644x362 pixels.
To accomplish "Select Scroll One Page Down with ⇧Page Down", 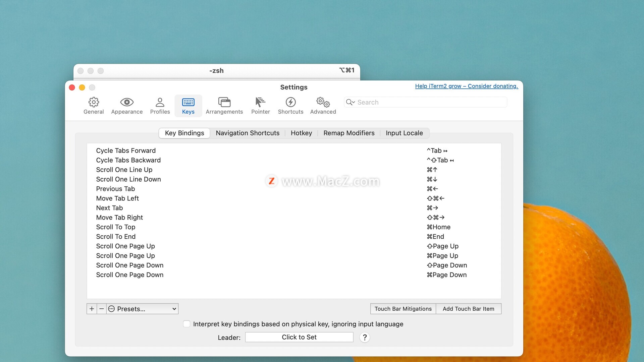I will pos(294,265).
